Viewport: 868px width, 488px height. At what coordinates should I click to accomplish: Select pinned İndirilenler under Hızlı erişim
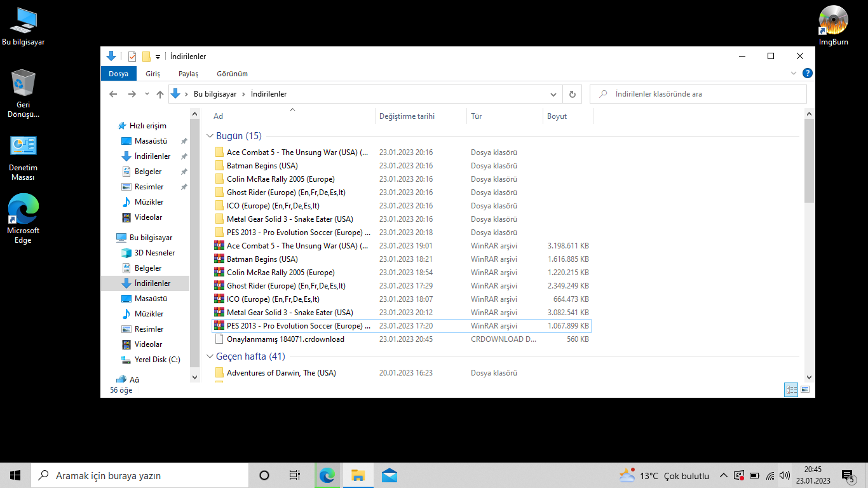152,156
